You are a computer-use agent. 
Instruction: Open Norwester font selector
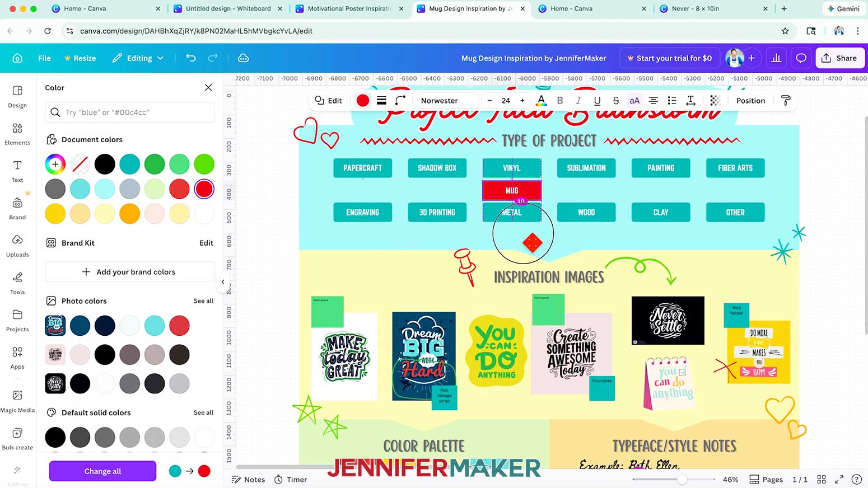point(447,101)
